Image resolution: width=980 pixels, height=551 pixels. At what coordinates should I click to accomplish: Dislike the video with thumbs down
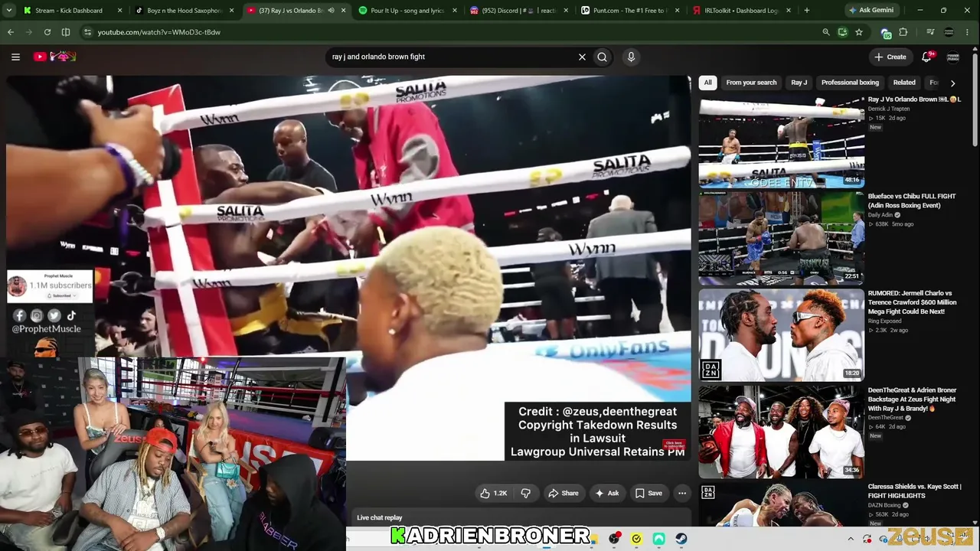[526, 494]
